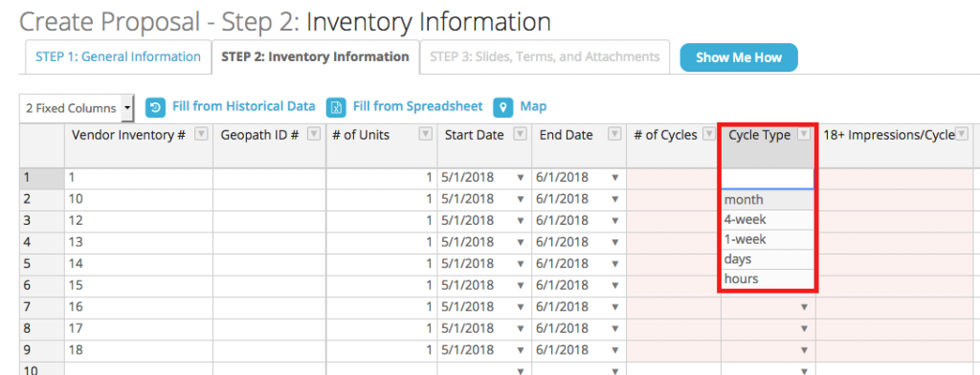Expand Cycle Type dropdown in row 7
This screenshot has width=980, height=375.
pos(804,307)
